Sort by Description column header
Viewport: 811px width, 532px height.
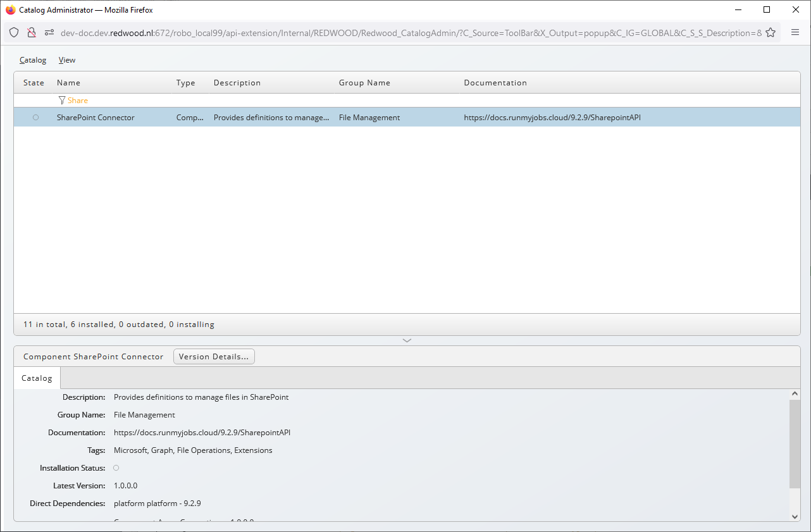coord(237,83)
